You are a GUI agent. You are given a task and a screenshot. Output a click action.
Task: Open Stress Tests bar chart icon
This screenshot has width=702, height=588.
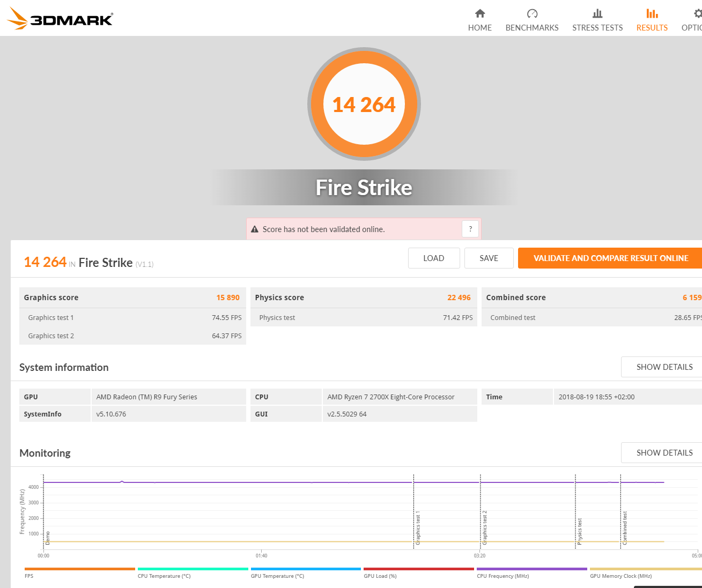pos(597,13)
